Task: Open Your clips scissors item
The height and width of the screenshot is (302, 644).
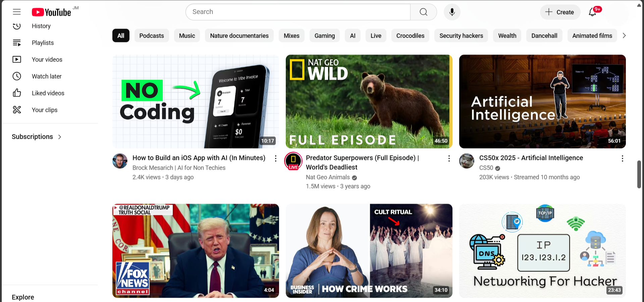Action: point(44,110)
